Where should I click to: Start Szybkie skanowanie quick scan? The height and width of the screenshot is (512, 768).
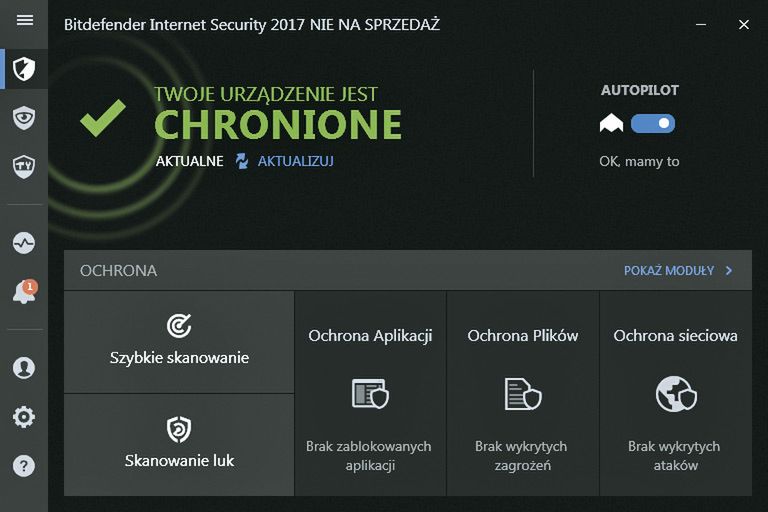179,341
